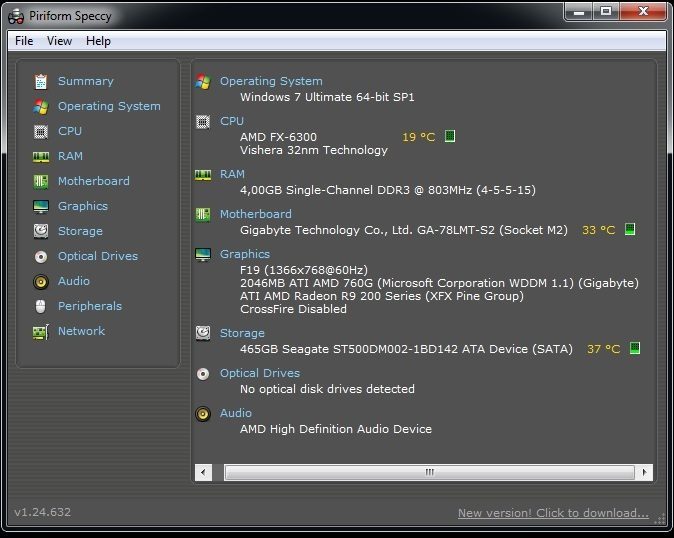Viewport: 674px width, 538px height.
Task: Click the CrossFire Disabled text
Action: pyautogui.click(x=293, y=309)
